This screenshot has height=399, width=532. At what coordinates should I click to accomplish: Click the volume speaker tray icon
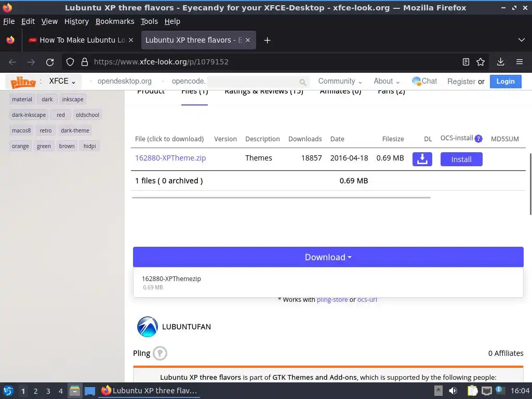click(453, 391)
